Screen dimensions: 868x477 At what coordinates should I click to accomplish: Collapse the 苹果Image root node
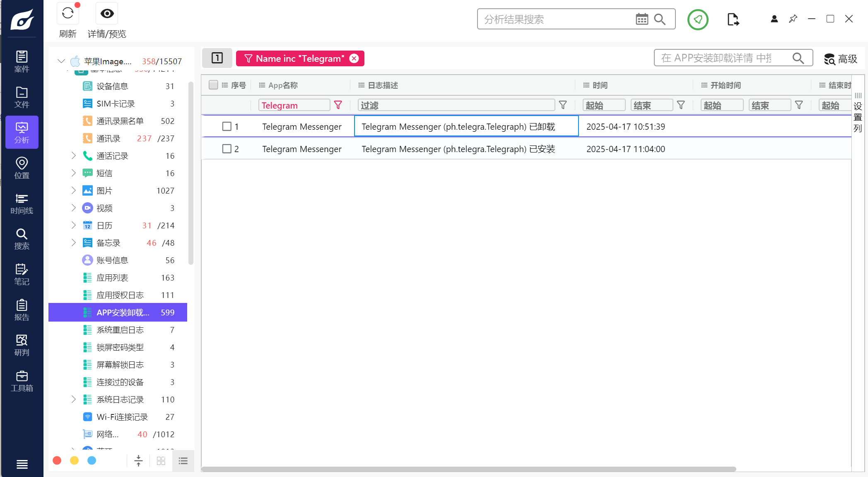pos(61,61)
